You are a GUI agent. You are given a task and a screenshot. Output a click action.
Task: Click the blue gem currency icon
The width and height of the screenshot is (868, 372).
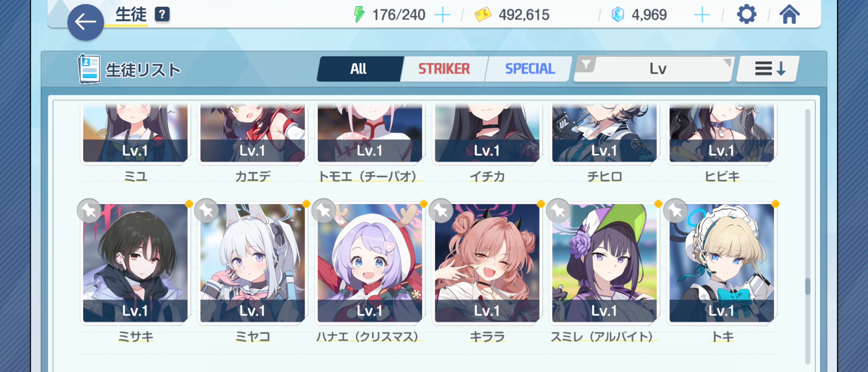pyautogui.click(x=618, y=15)
